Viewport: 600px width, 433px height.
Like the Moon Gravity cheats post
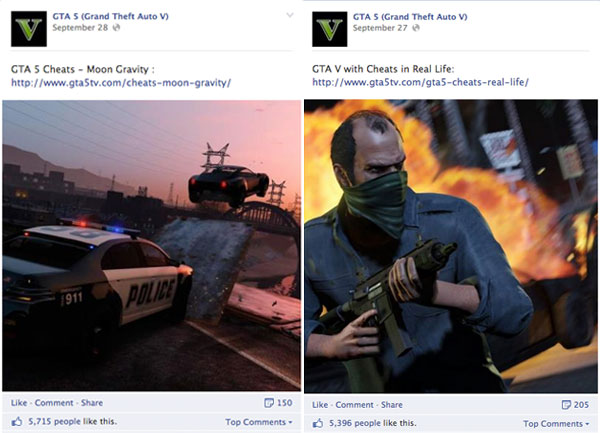coord(19,403)
